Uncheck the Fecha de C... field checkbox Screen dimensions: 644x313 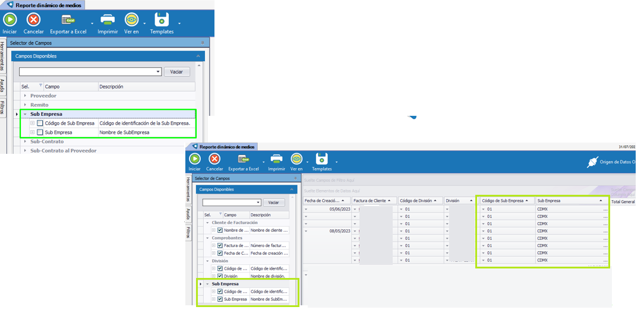click(220, 253)
